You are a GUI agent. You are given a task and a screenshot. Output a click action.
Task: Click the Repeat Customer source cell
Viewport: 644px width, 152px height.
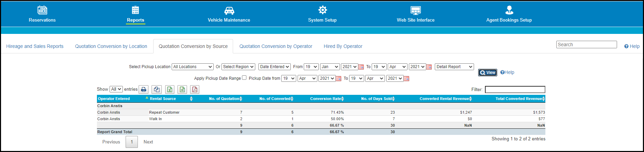click(x=164, y=112)
